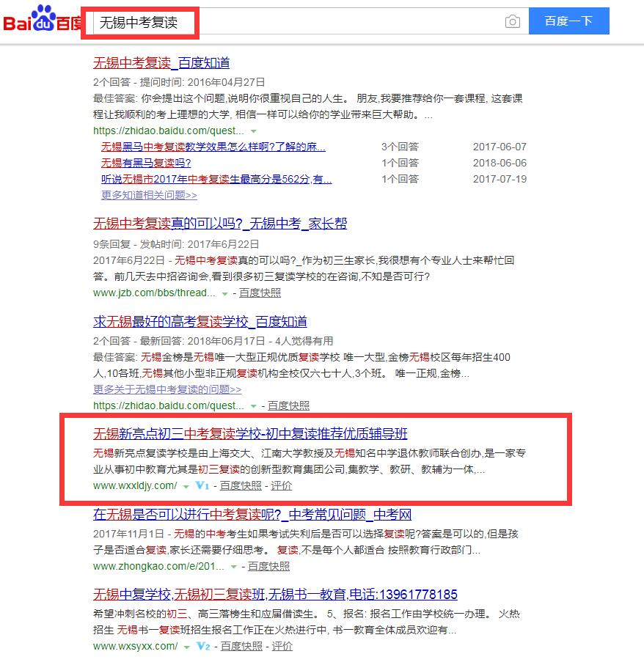
Task: Click the V2 credibility badge for wxsyxx.com
Action: (x=203, y=646)
